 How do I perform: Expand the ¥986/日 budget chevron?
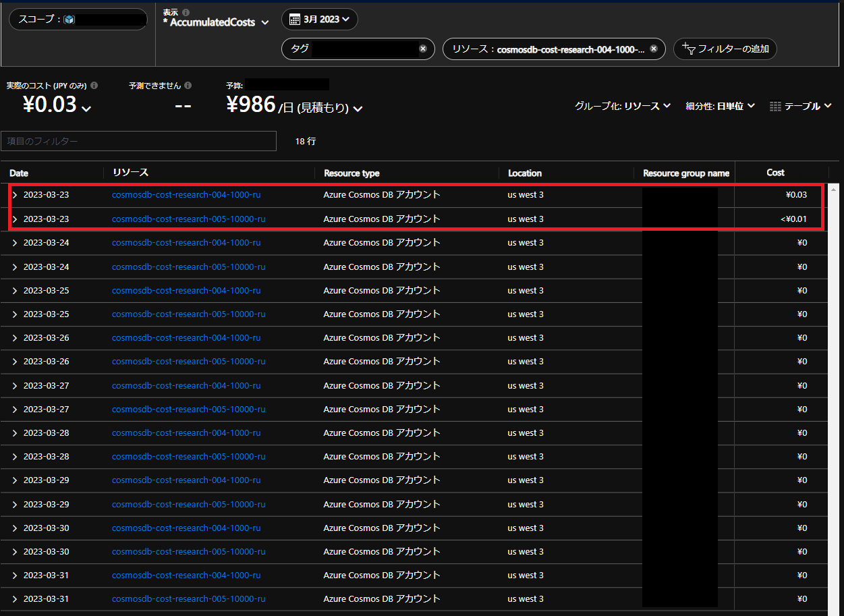(358, 108)
